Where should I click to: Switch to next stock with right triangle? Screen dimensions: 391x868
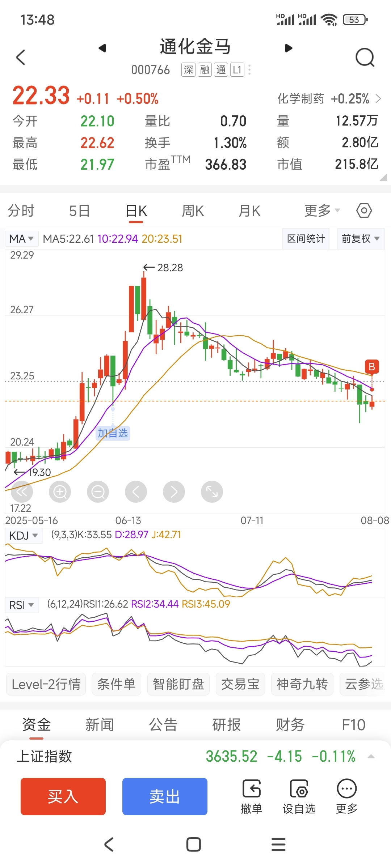[289, 48]
